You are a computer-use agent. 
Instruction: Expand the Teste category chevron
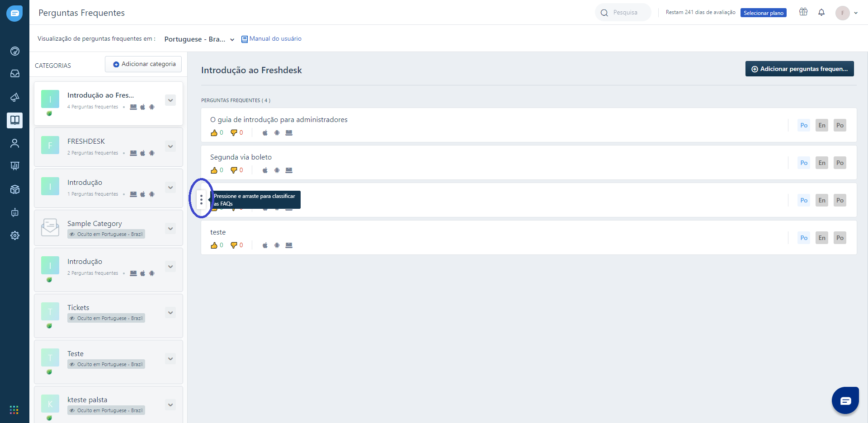(x=170, y=359)
